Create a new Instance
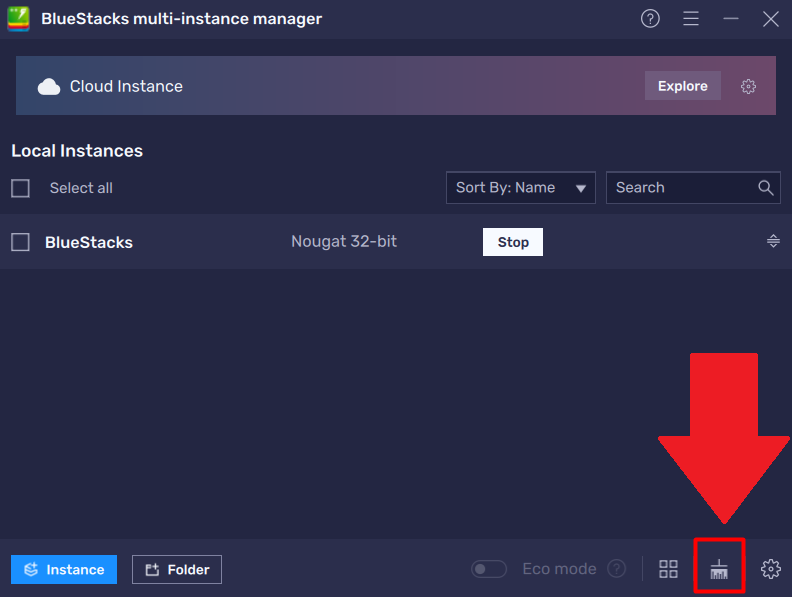 (x=64, y=569)
